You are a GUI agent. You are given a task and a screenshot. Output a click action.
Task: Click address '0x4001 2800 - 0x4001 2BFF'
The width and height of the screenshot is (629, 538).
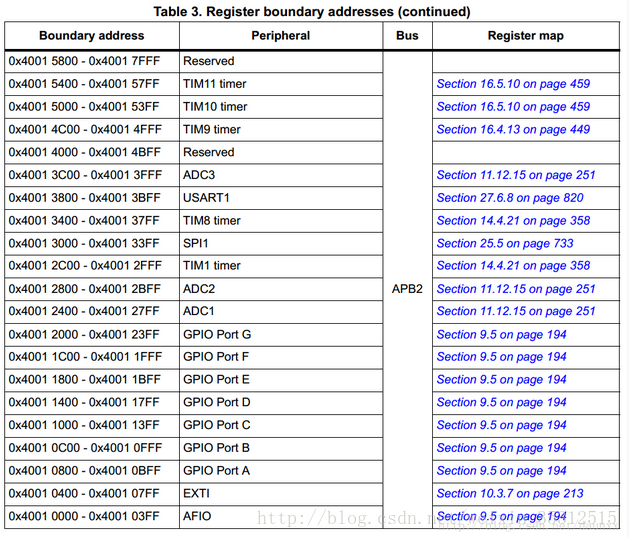coord(84,289)
